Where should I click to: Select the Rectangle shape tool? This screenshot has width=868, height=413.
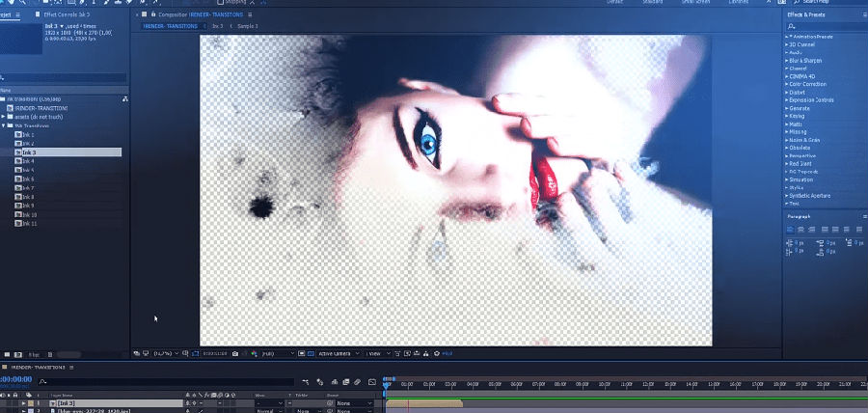coord(70,2)
